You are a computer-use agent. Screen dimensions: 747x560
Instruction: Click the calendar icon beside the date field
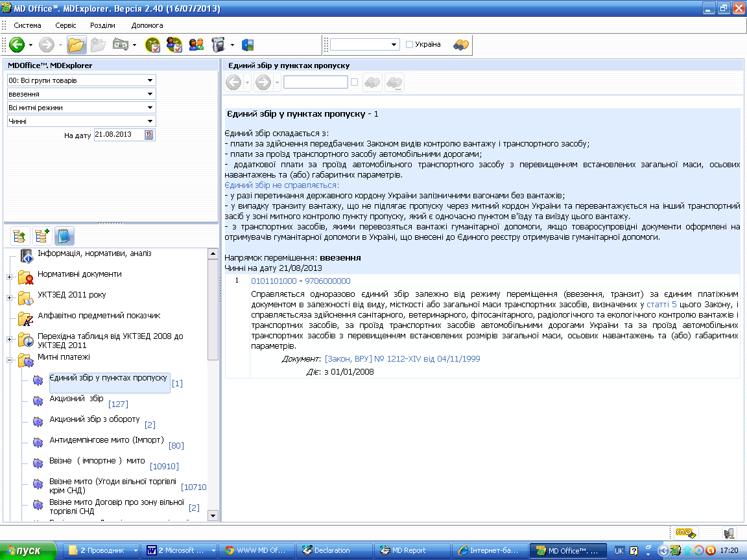point(148,135)
